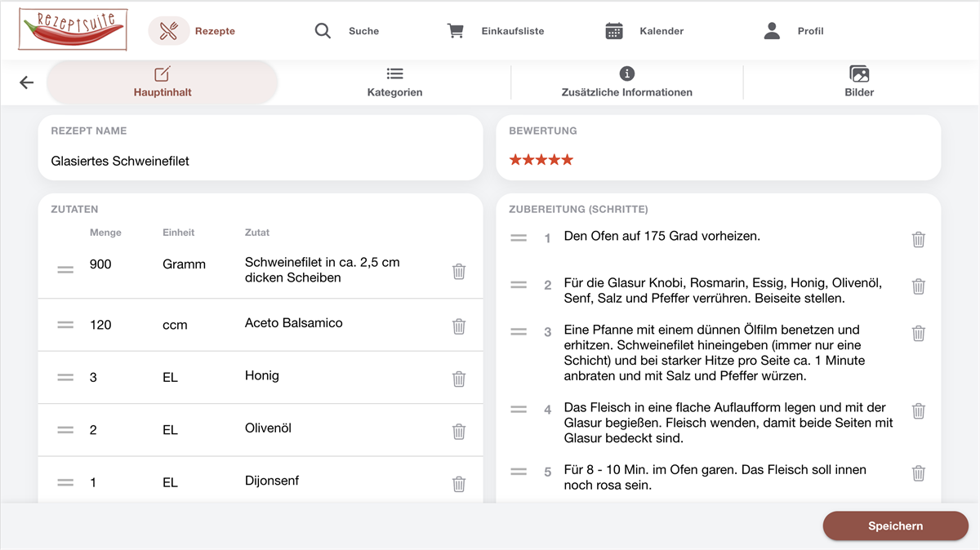Edit the step text starting Für die Glasur Knobi

tap(723, 291)
